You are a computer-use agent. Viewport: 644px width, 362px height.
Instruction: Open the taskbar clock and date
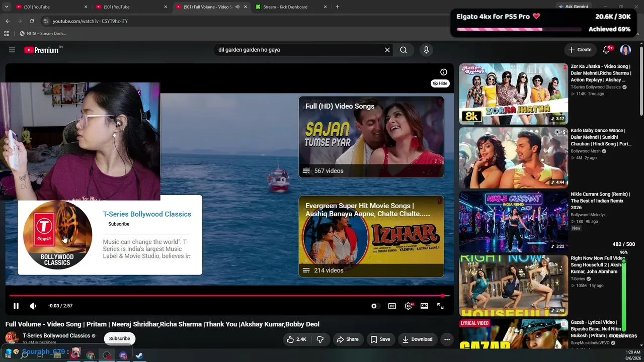tap(632, 355)
